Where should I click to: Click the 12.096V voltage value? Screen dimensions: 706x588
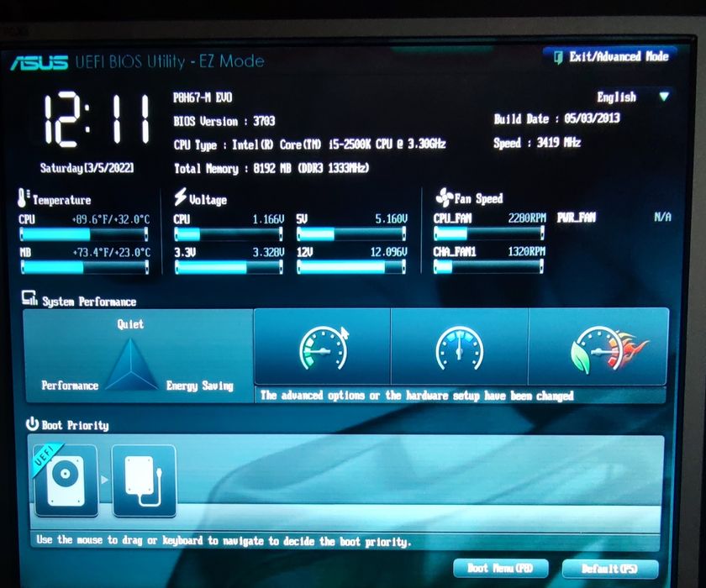388,252
